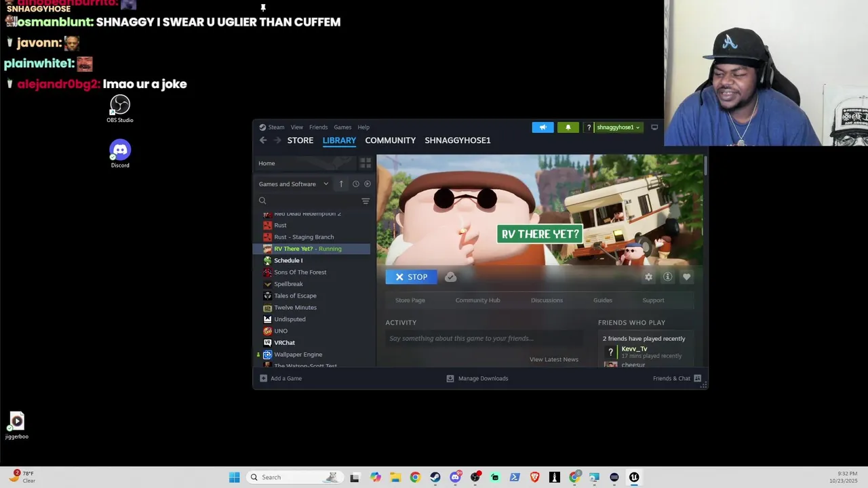Image resolution: width=868 pixels, height=488 pixels.
Task: Click the Brave browser taskbar icon
Action: click(534, 477)
